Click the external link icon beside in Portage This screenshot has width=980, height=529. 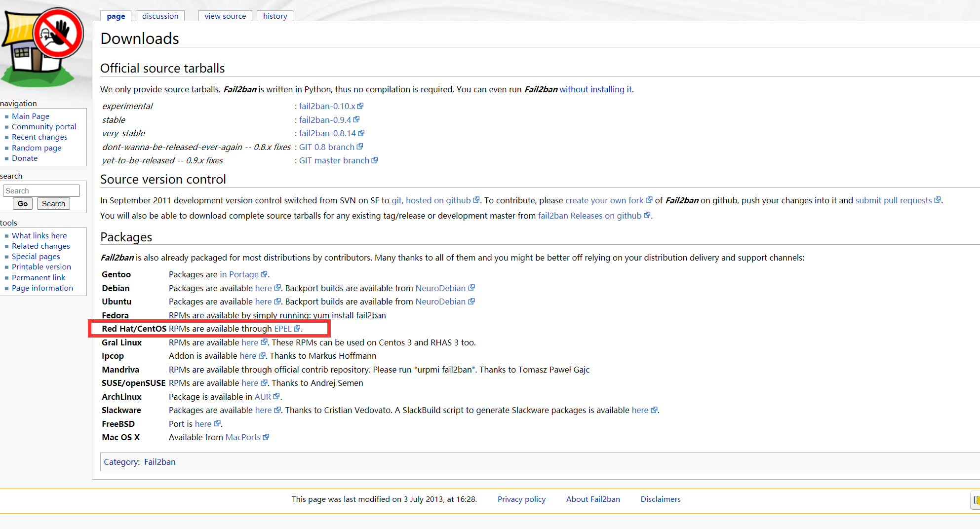tap(265, 274)
